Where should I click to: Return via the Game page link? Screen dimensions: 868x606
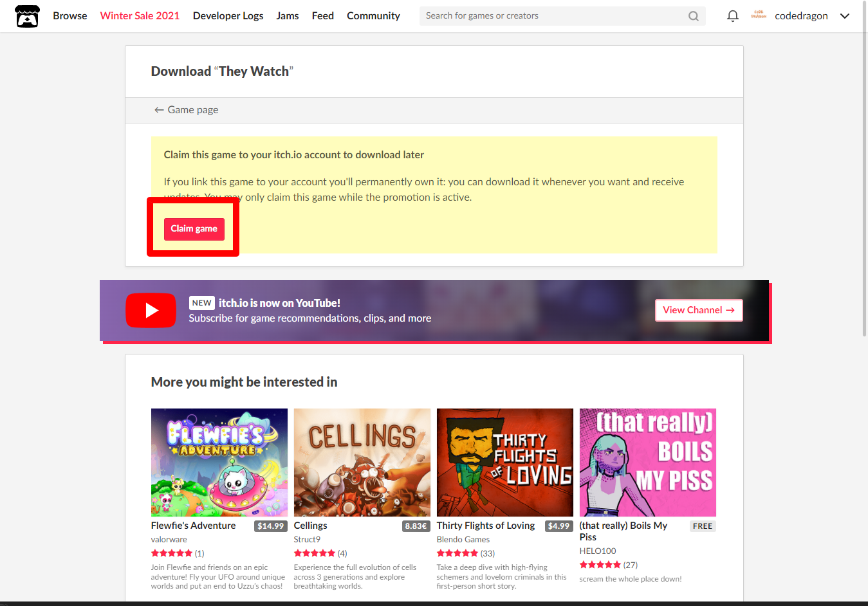tap(187, 110)
